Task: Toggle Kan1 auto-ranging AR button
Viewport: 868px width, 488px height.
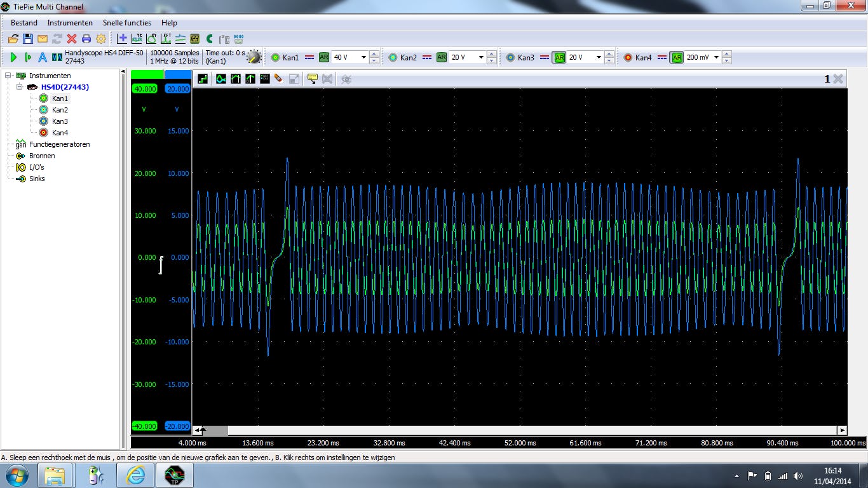Action: pos(324,57)
